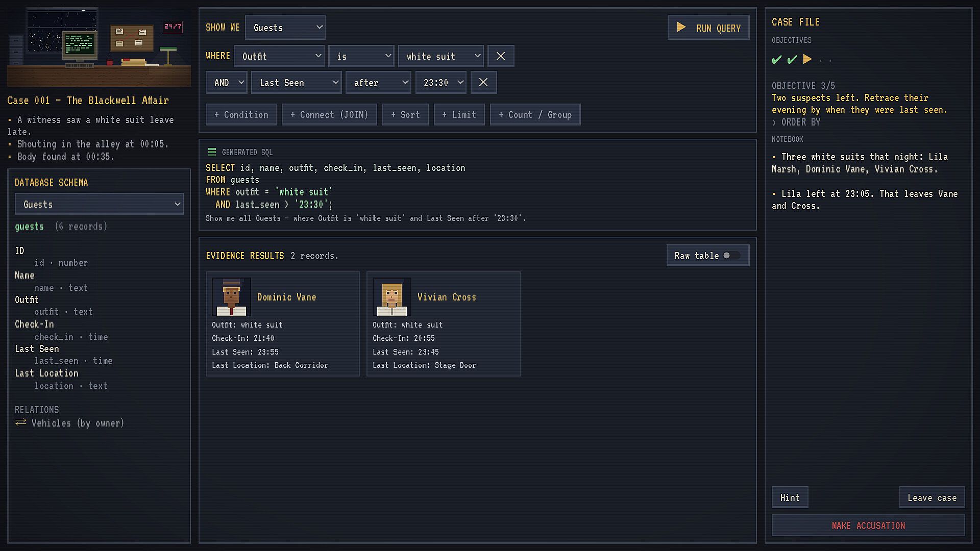
Task: Click the Lila left at 23:05 notebook note
Action: click(x=865, y=200)
